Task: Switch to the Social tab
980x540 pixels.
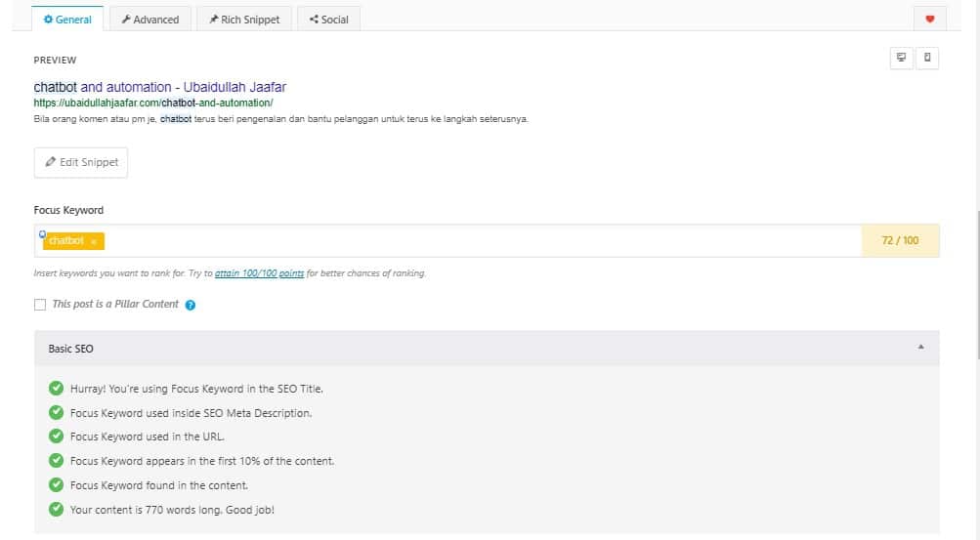Action: click(x=328, y=20)
